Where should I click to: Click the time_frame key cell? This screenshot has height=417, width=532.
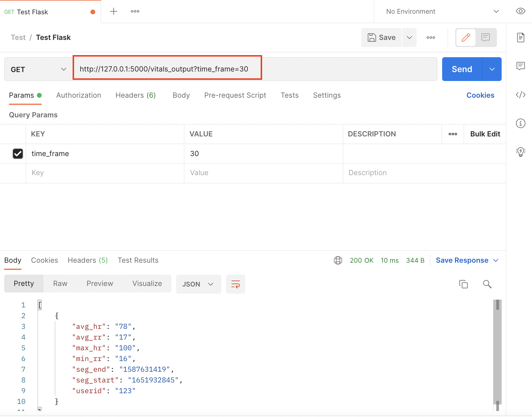pos(105,154)
